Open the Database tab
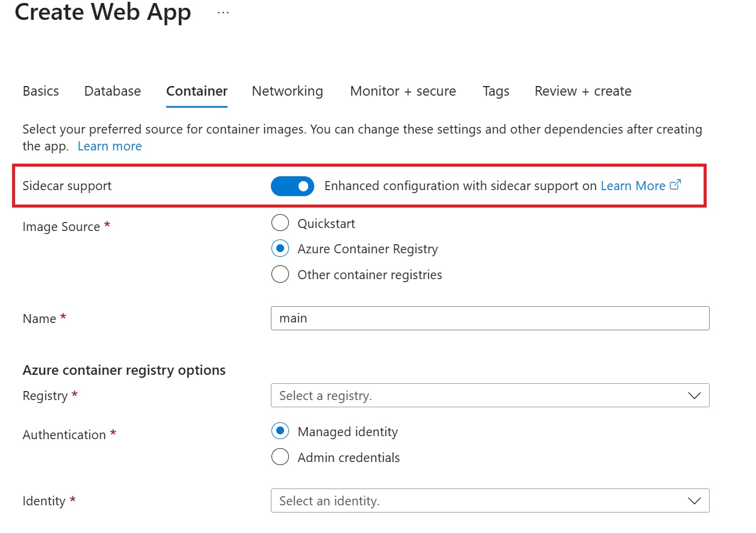 [112, 91]
